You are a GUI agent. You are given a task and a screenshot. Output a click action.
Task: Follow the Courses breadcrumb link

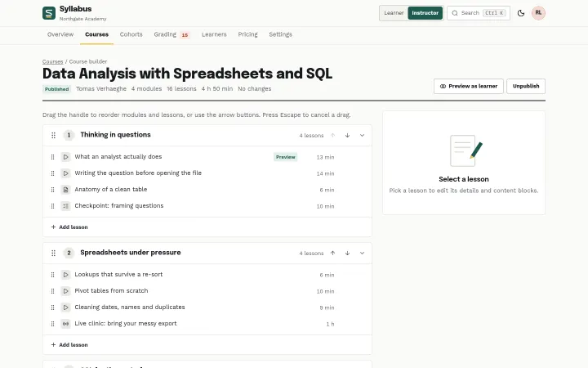(52, 61)
